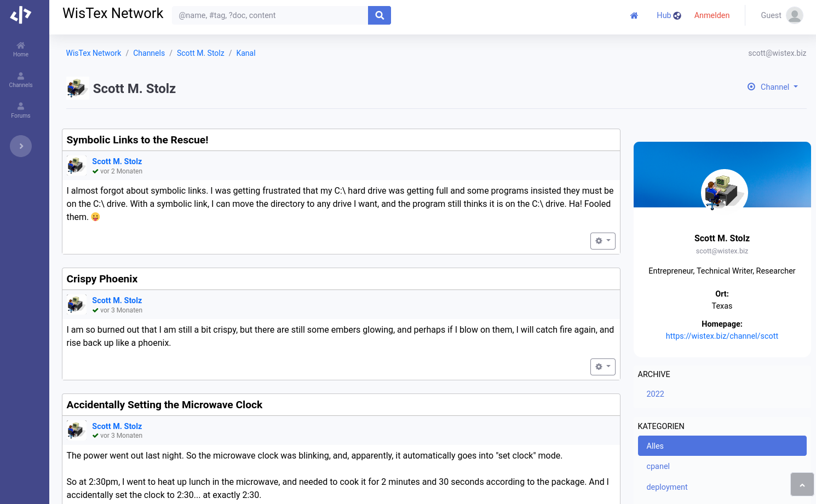Screen dimensions: 816x504
Task: Click the scroll-to-top arrow button
Action: [x=802, y=485]
